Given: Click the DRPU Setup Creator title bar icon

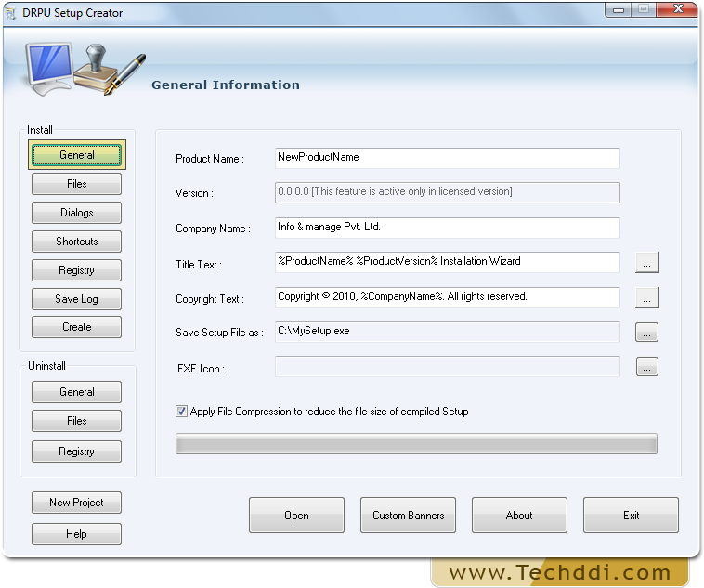Looking at the screenshot, I should pyautogui.click(x=11, y=13).
